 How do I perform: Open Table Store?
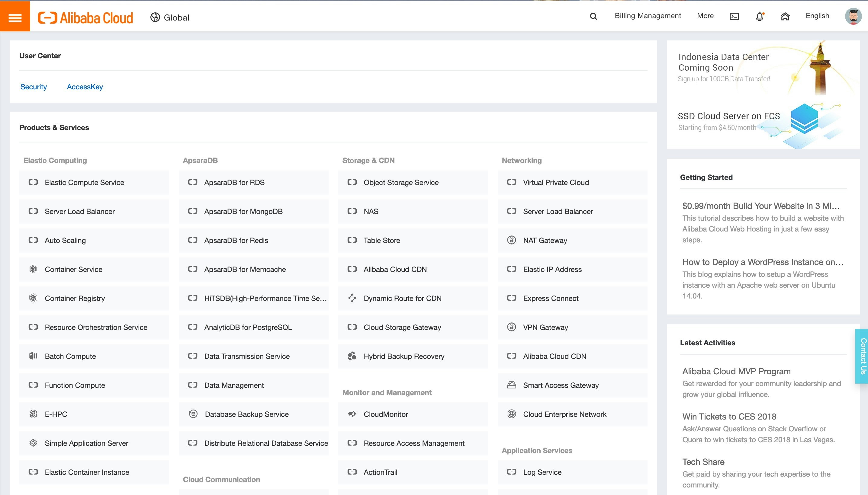(413, 240)
